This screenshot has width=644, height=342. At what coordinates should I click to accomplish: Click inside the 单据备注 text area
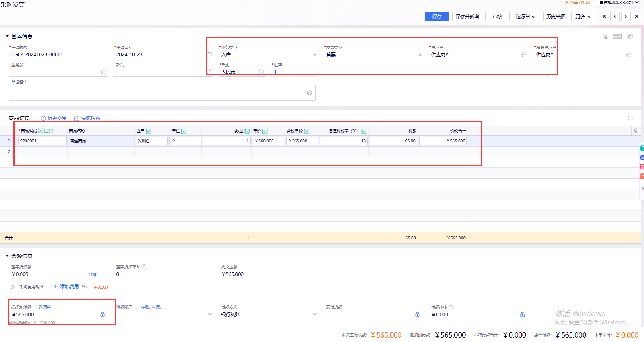click(x=162, y=92)
